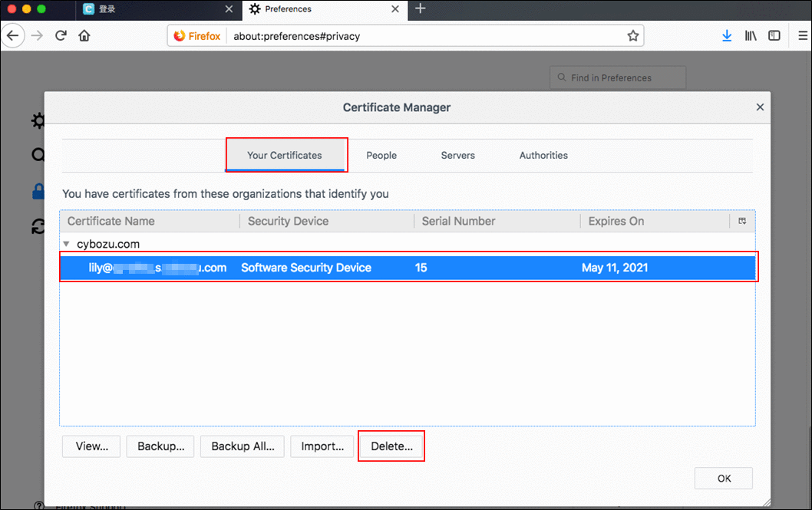Select the Preferences browser tab
The width and height of the screenshot is (812, 510).
click(325, 9)
